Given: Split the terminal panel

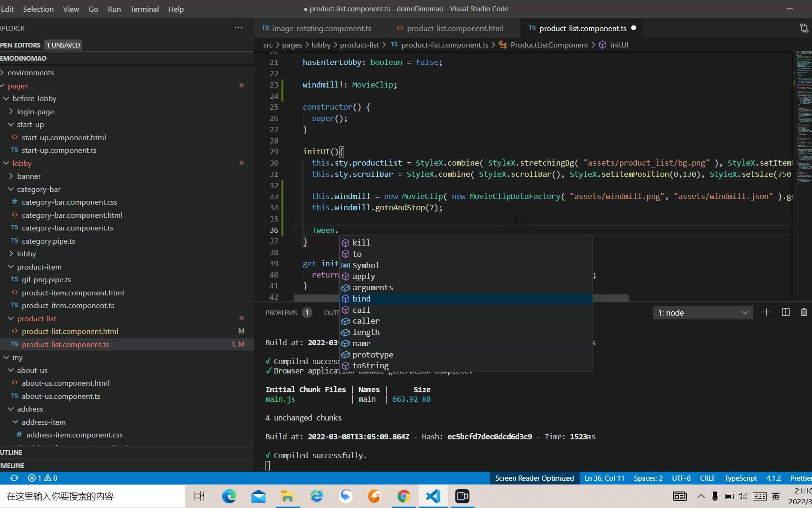Looking at the screenshot, I should [785, 312].
